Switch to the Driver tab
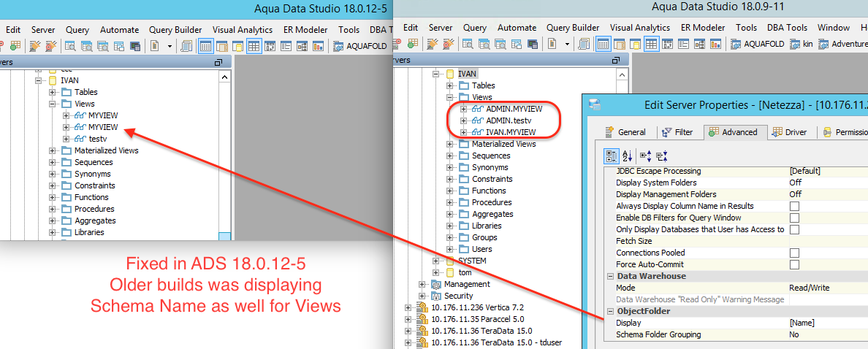 pos(789,132)
